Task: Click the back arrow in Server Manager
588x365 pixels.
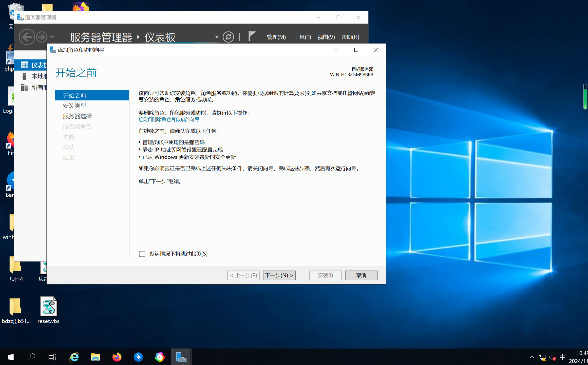Action: pyautogui.click(x=27, y=37)
